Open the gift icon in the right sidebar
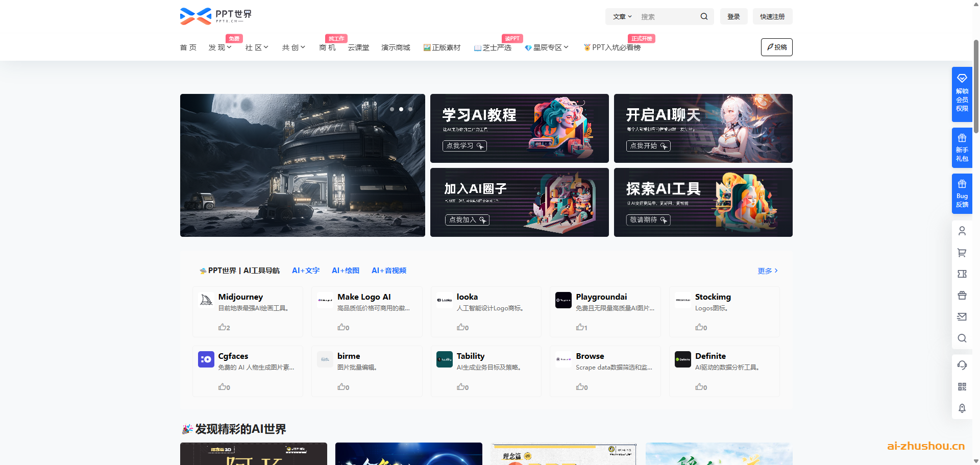Viewport: 980px width, 465px height. tap(962, 296)
